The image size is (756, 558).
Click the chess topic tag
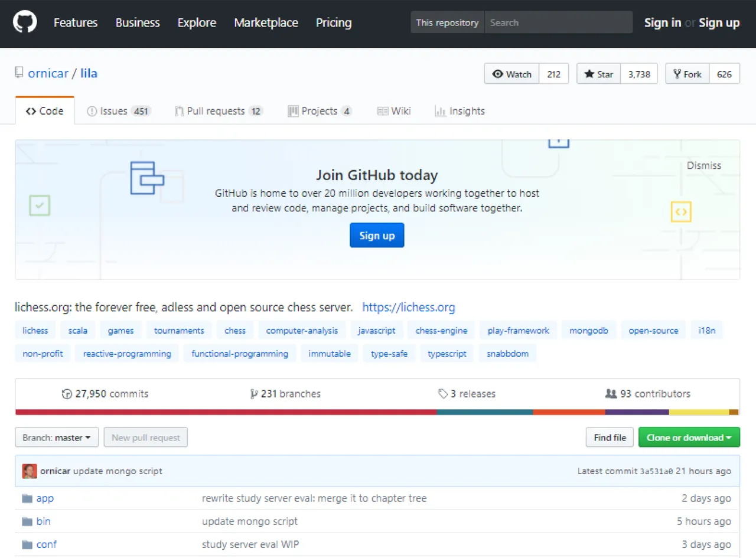(x=235, y=330)
